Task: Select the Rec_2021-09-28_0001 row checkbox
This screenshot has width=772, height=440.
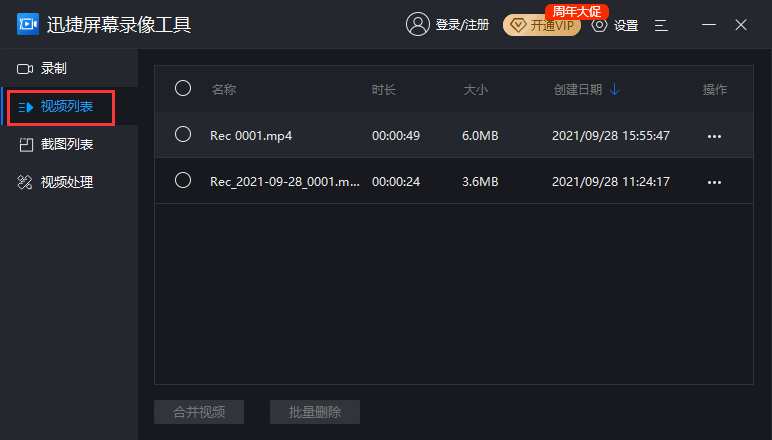Action: click(x=183, y=180)
